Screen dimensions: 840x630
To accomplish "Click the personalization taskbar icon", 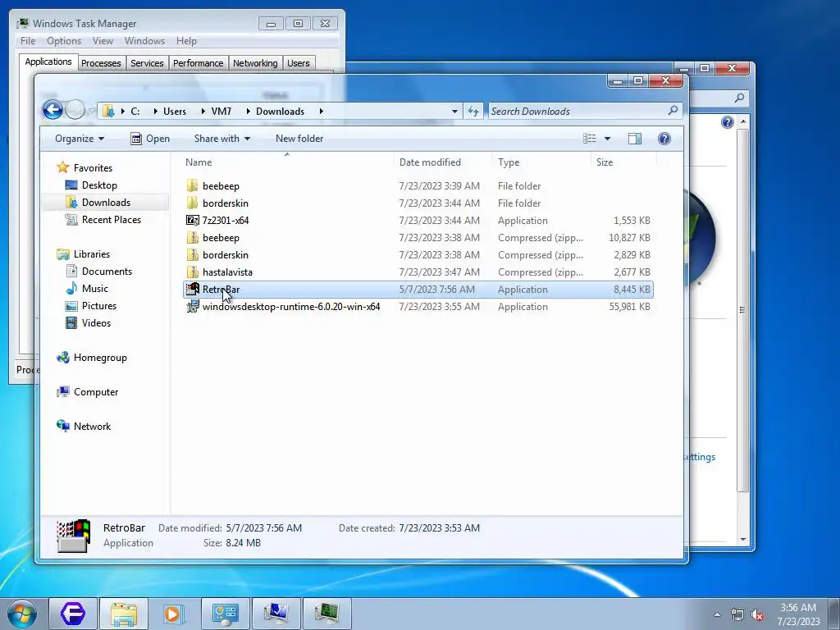I will (276, 614).
